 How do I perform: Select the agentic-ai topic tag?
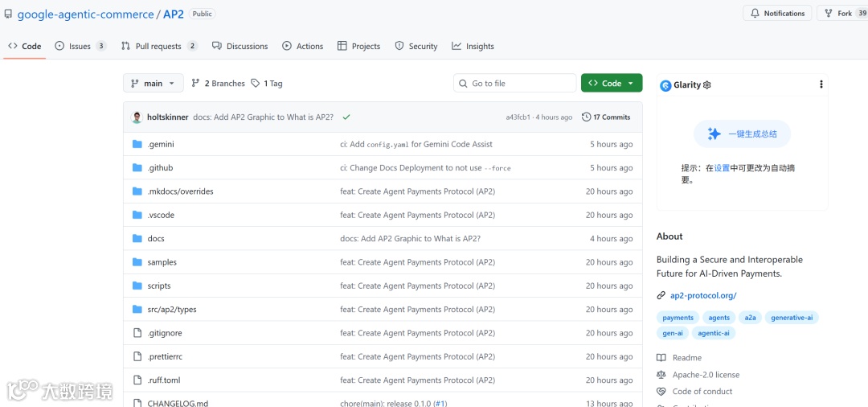click(x=714, y=333)
